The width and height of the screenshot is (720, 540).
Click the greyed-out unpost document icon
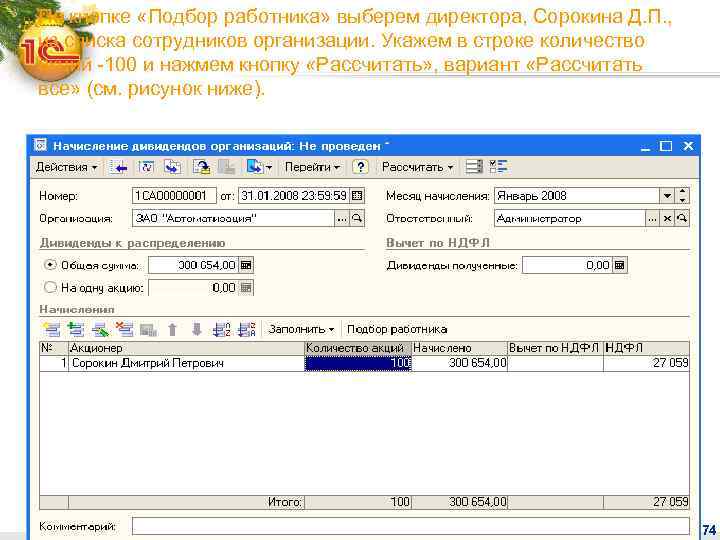tap(227, 167)
